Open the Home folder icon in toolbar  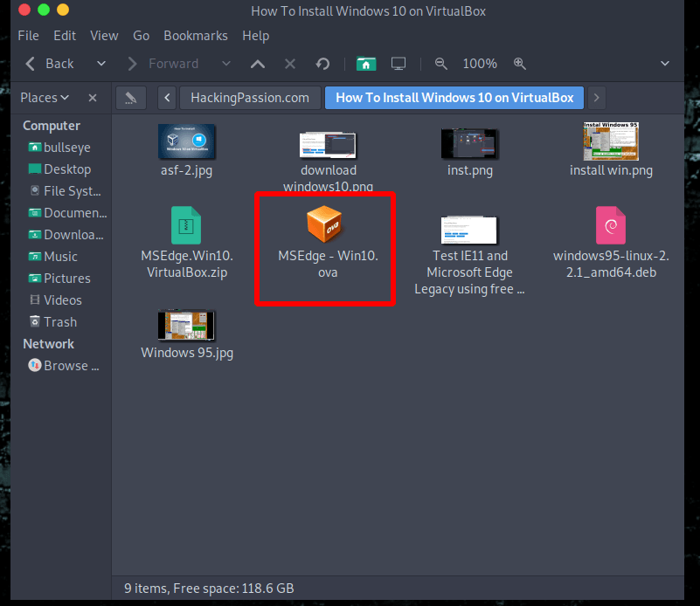tap(366, 65)
